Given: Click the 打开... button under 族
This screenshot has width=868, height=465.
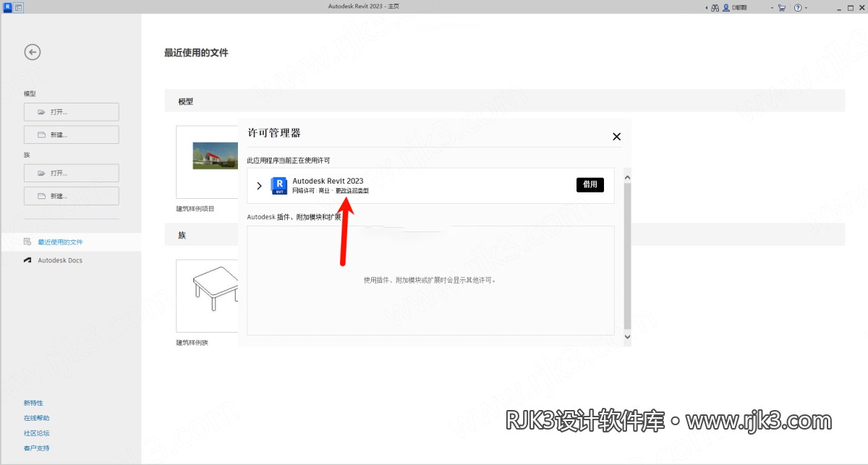Looking at the screenshot, I should 71,173.
